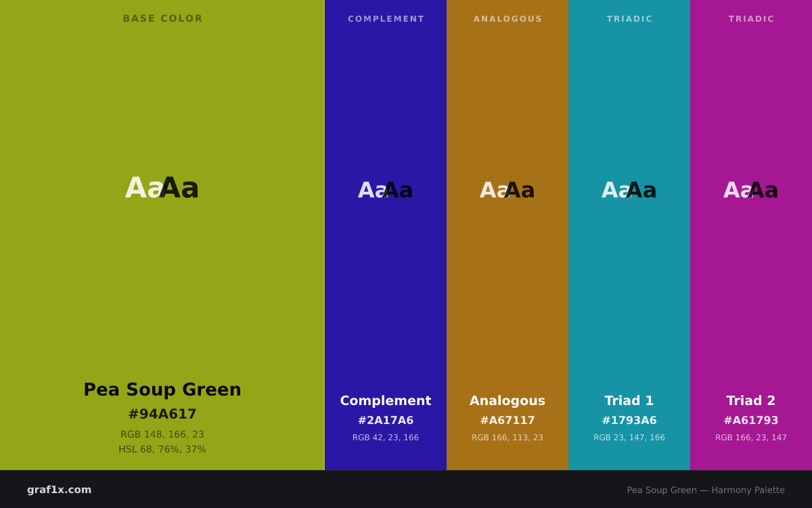Select the Triad 1 teal swatch

pos(629,235)
